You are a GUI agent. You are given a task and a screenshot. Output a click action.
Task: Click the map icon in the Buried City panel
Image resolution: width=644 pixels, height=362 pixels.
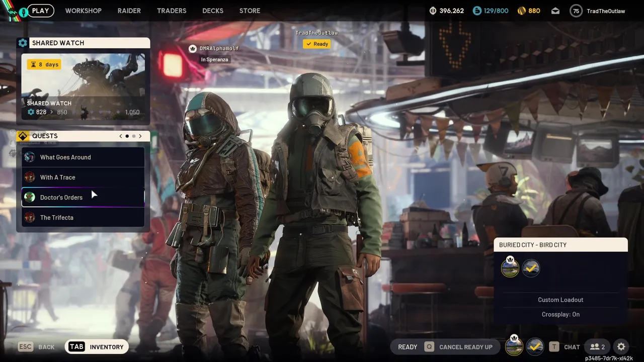tap(510, 267)
